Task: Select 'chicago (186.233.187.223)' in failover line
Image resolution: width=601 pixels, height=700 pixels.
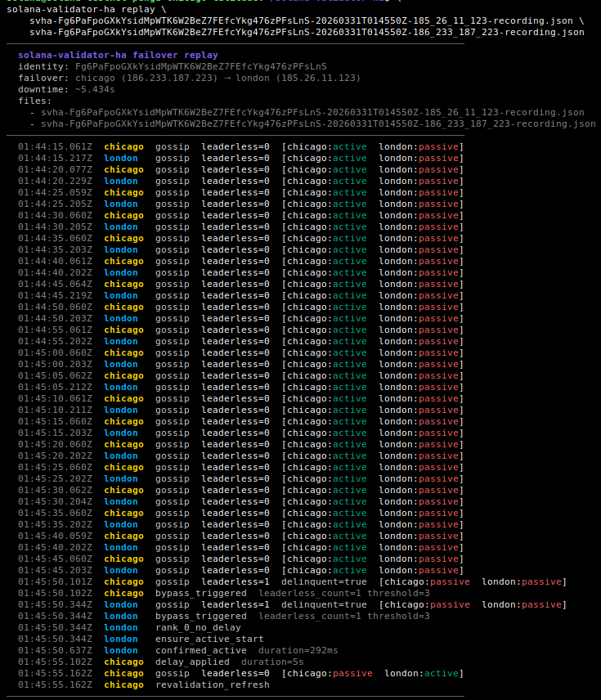Action: 146,79
